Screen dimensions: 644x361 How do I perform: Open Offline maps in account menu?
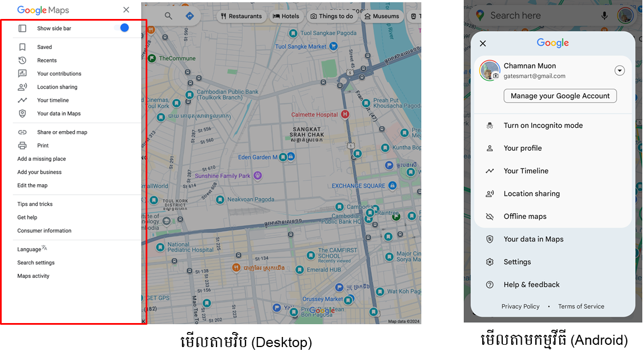click(x=525, y=216)
